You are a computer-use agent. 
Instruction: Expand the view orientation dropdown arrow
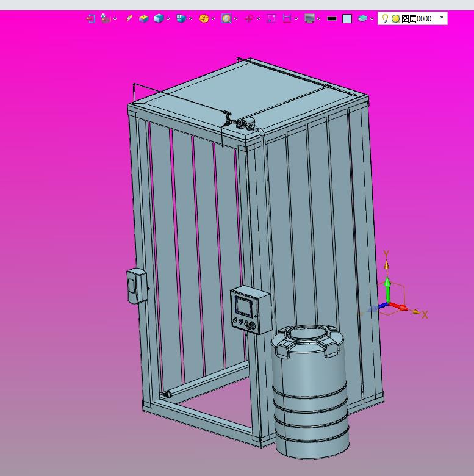pos(190,19)
